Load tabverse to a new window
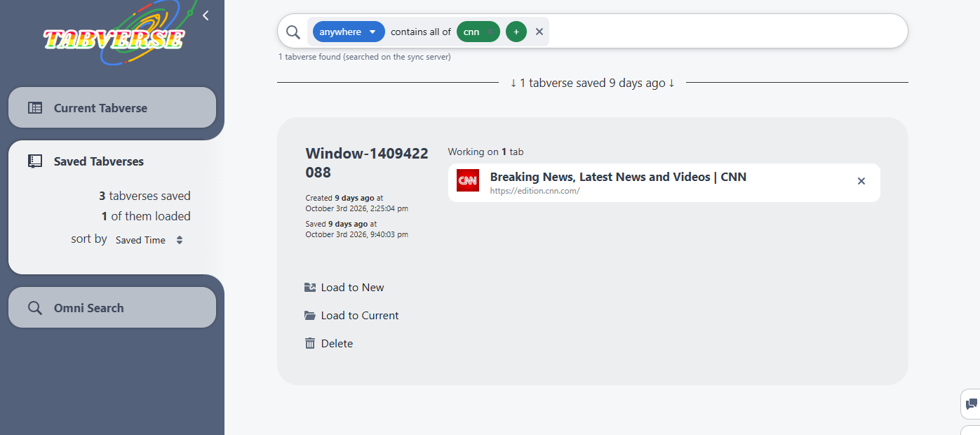Viewport: 980px width, 435px height. [344, 288]
